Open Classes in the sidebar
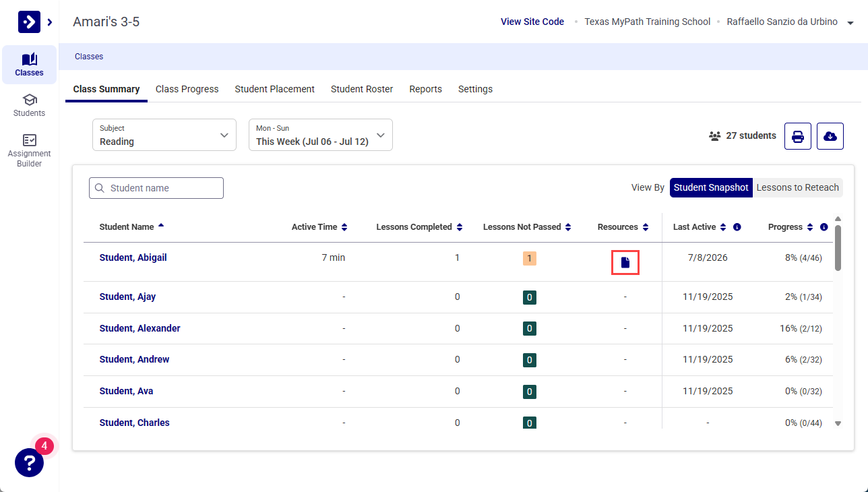The image size is (868, 492). click(29, 65)
